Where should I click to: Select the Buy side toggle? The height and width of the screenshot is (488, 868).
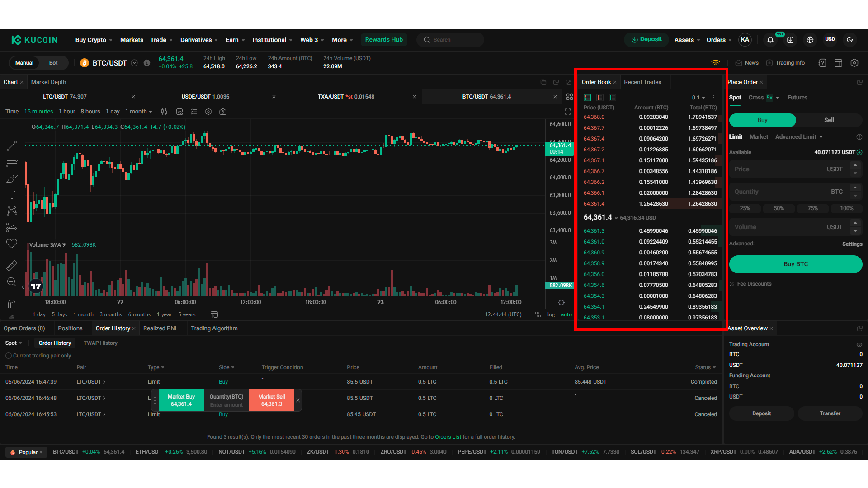762,120
